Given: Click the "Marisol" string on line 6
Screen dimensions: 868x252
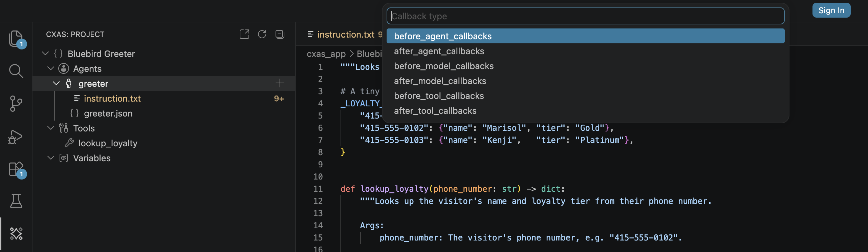Looking at the screenshot, I should (504, 128).
